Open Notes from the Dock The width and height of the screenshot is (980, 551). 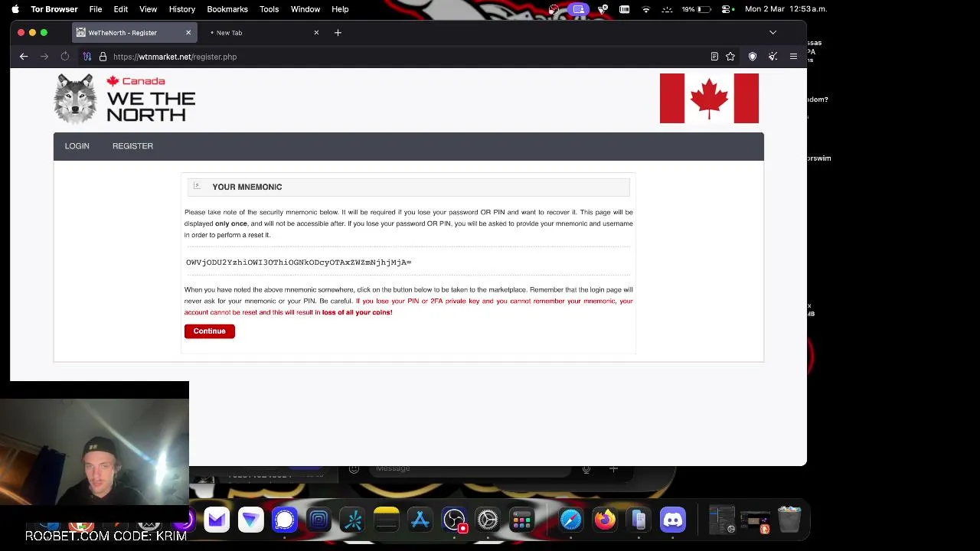[387, 520]
